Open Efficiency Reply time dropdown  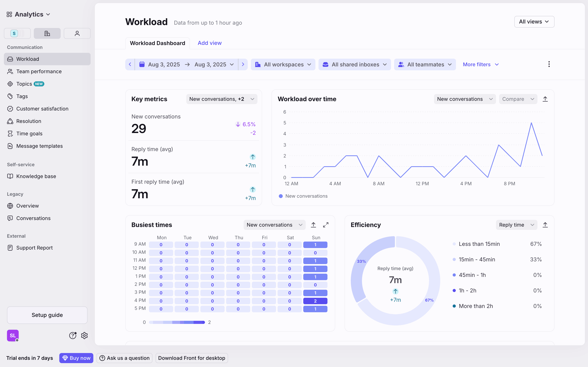(x=516, y=225)
